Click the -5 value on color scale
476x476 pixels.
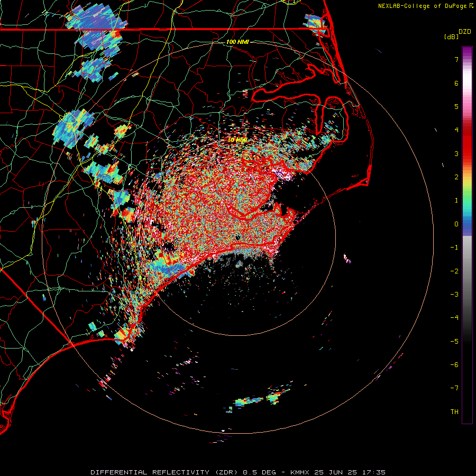pos(454,342)
